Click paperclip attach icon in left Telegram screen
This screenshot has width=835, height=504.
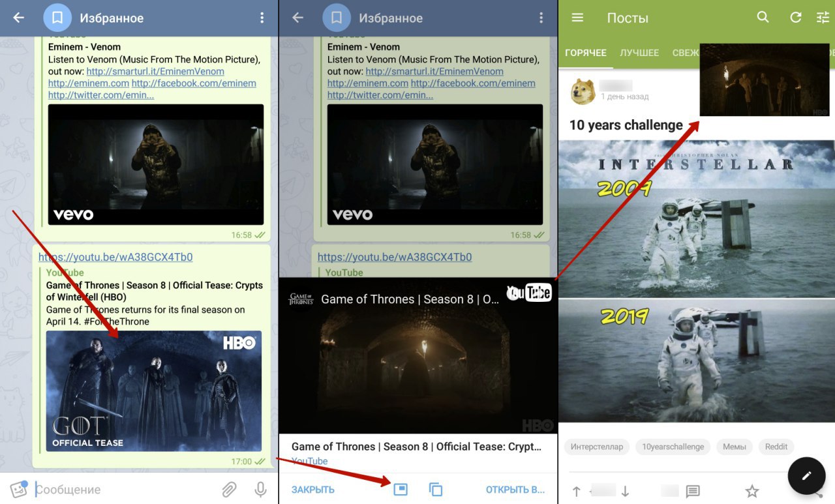point(229,489)
